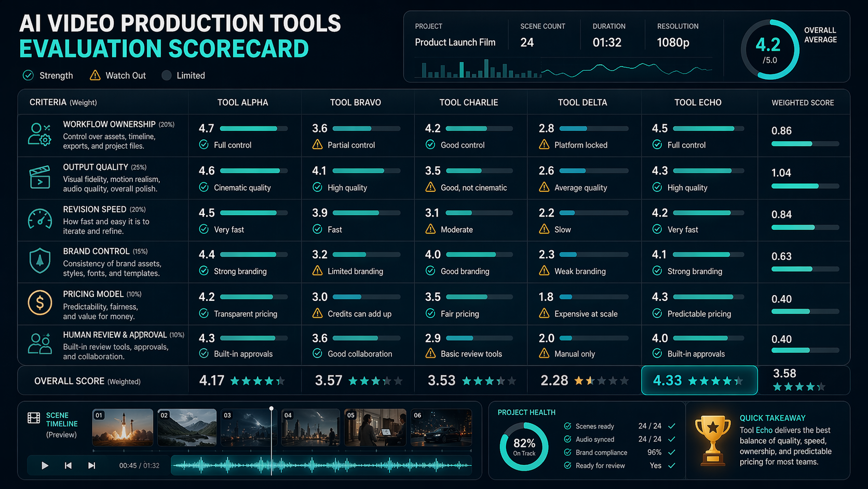Image resolution: width=868 pixels, height=489 pixels.
Task: Click warning icon beside Basic review tools
Action: pos(430,353)
